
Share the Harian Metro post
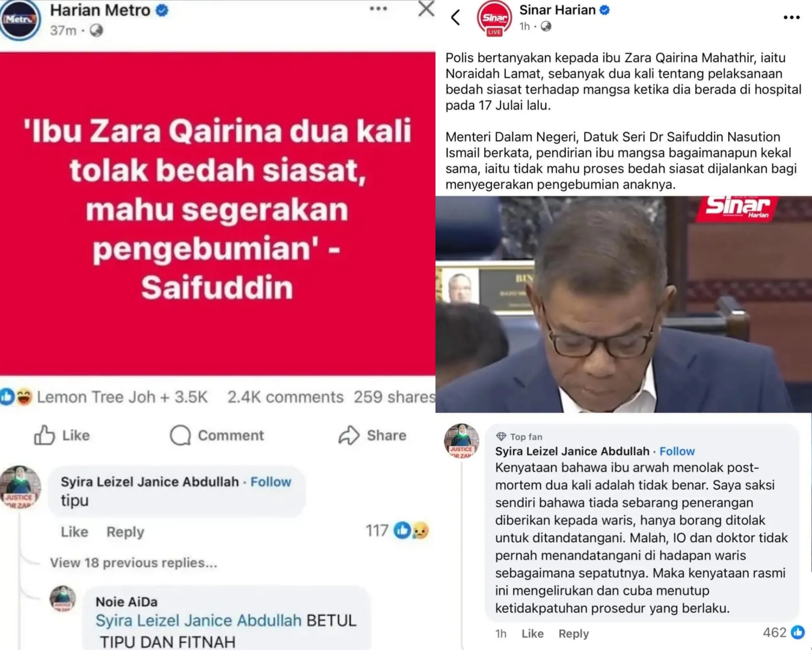(x=372, y=435)
